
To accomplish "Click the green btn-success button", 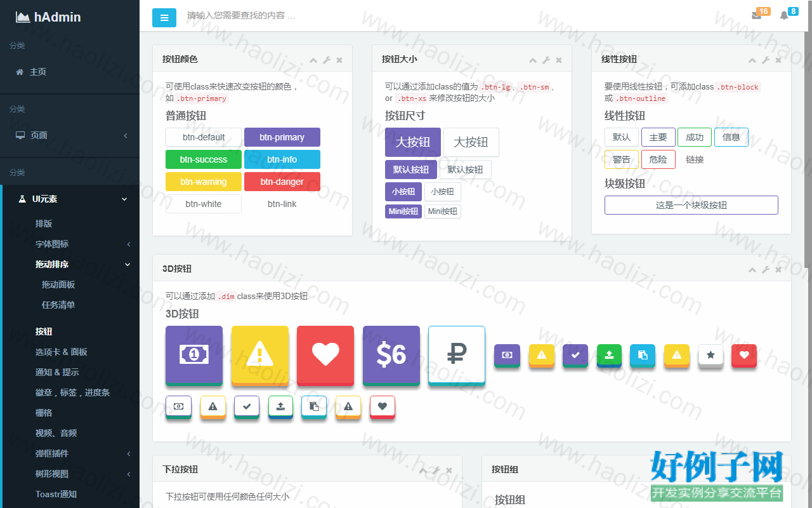I will [204, 159].
